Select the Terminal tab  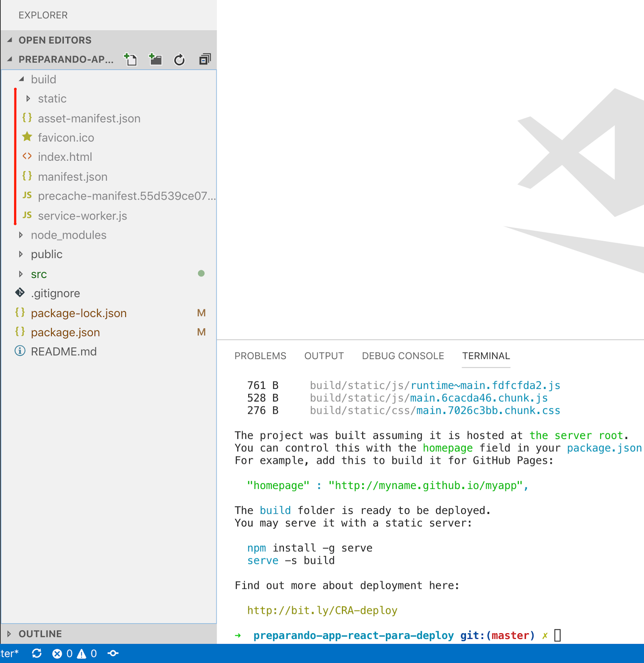click(x=486, y=356)
